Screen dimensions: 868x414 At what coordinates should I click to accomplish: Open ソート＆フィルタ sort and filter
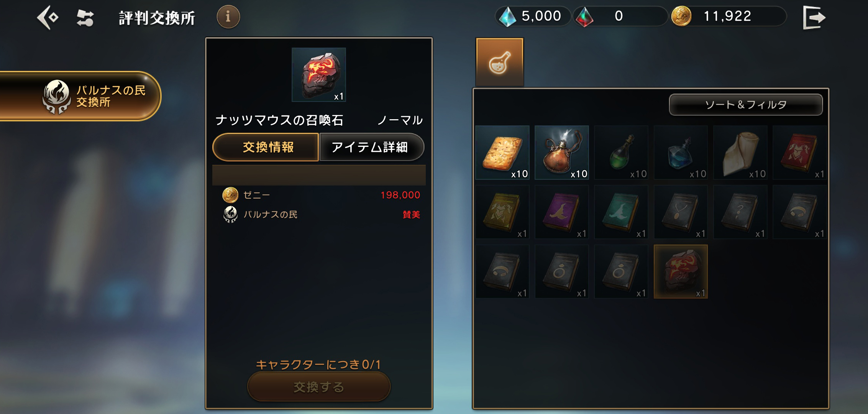746,105
